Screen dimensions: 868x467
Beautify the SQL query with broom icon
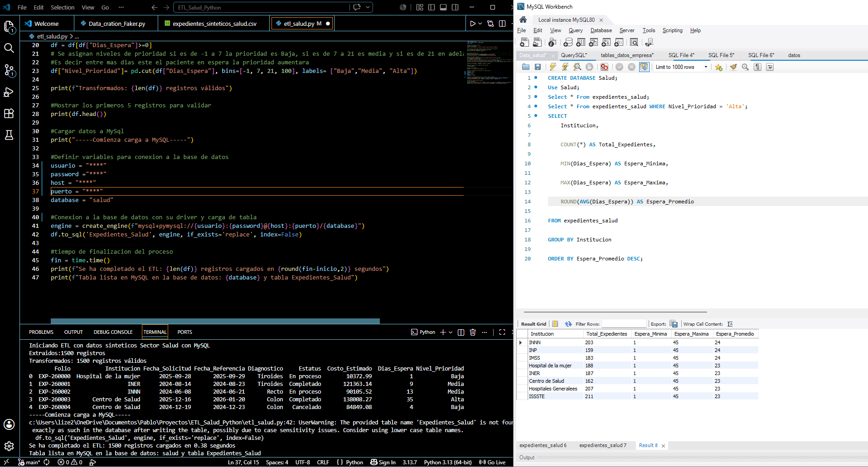[733, 67]
